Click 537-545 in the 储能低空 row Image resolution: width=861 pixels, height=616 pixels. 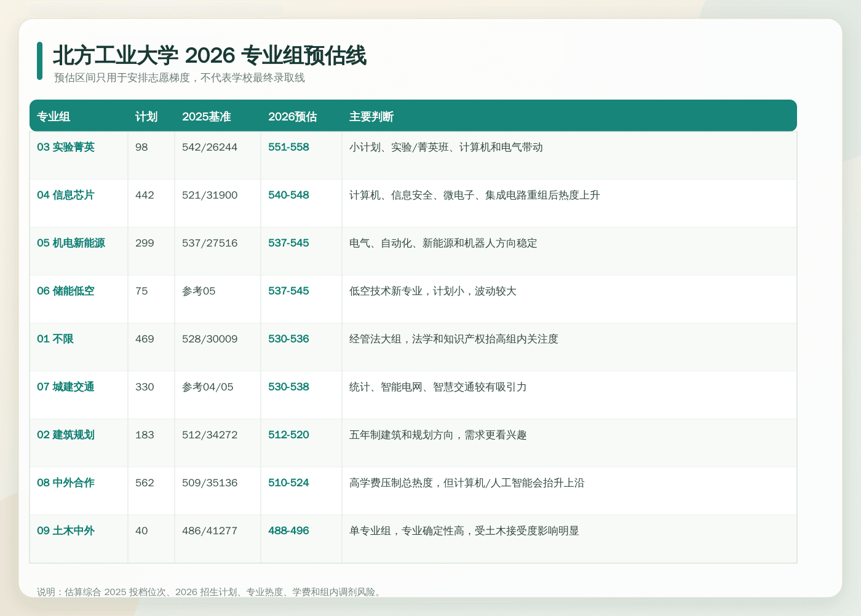288,291
